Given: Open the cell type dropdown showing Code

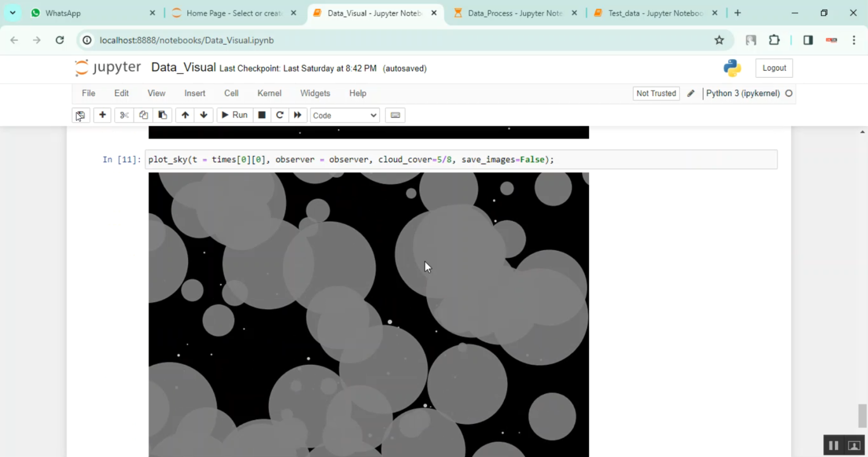Looking at the screenshot, I should tap(344, 115).
